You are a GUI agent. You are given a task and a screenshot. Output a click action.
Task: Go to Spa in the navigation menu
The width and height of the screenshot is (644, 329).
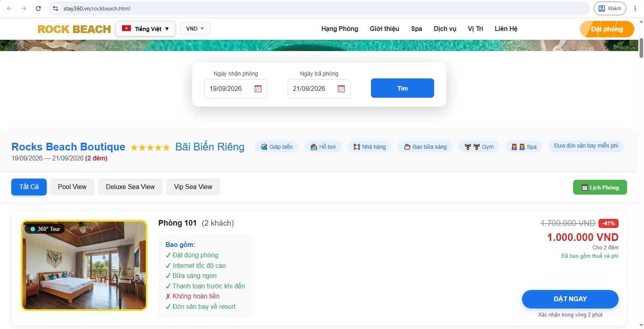pyautogui.click(x=416, y=29)
